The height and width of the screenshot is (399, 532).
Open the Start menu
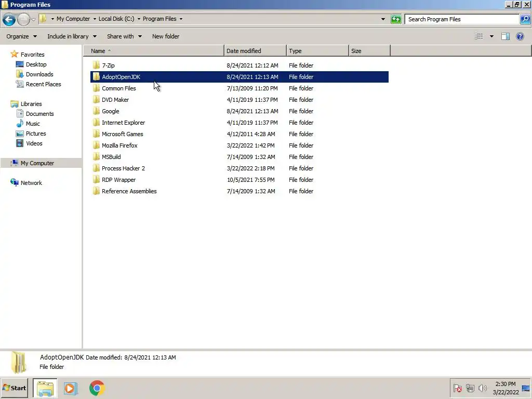point(14,388)
